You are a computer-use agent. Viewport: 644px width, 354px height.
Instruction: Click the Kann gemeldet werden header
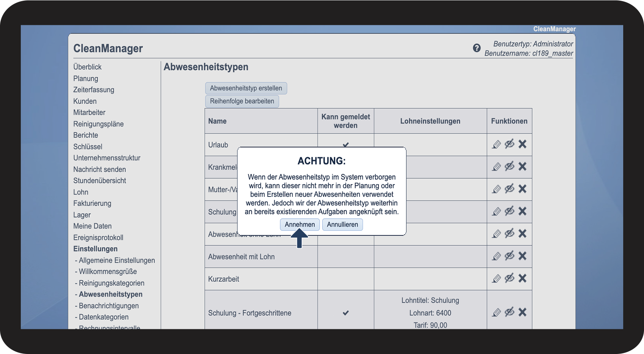(x=346, y=121)
